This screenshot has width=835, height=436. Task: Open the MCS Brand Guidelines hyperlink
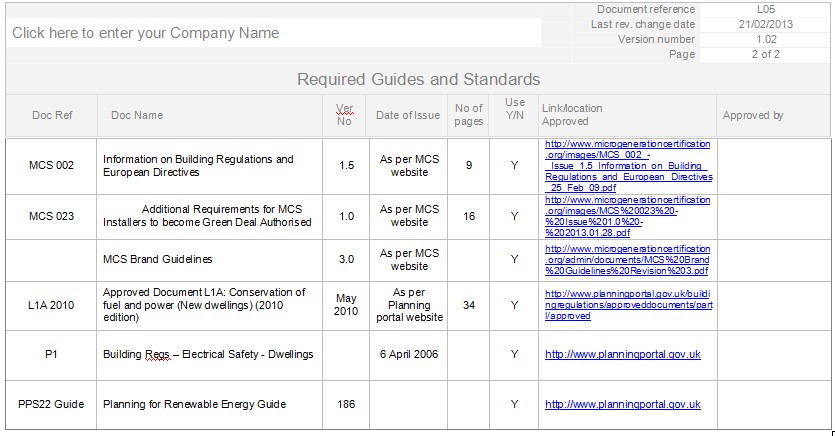click(x=627, y=259)
